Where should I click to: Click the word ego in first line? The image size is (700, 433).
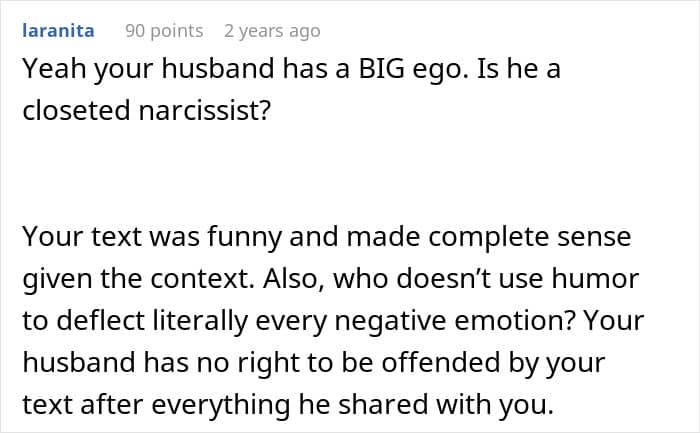440,71
